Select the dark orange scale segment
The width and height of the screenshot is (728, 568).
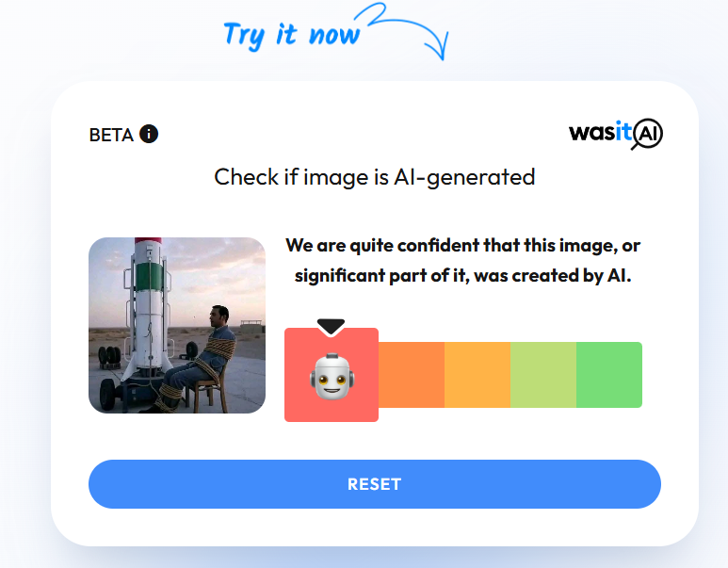tap(412, 375)
